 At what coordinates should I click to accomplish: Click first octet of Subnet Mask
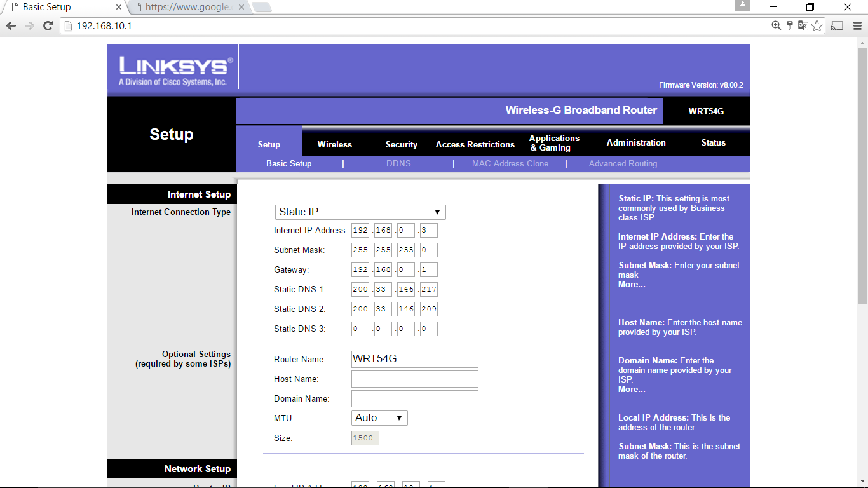360,250
